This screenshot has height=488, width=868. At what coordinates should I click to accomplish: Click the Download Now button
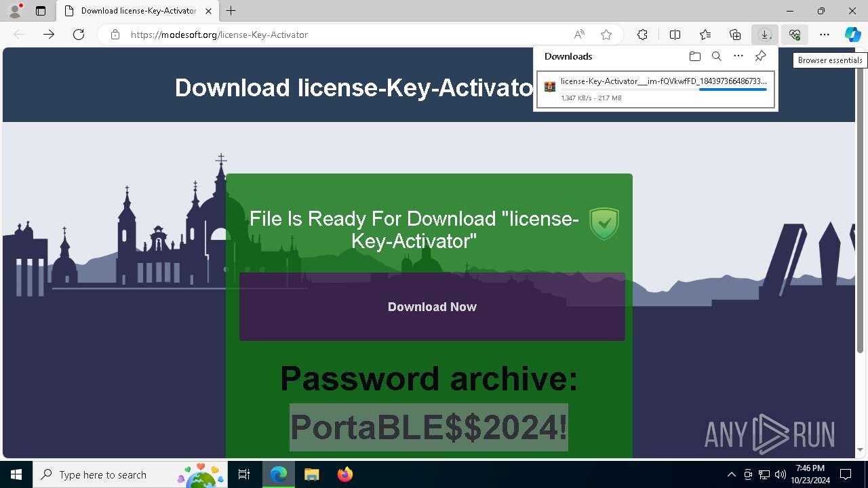432,307
